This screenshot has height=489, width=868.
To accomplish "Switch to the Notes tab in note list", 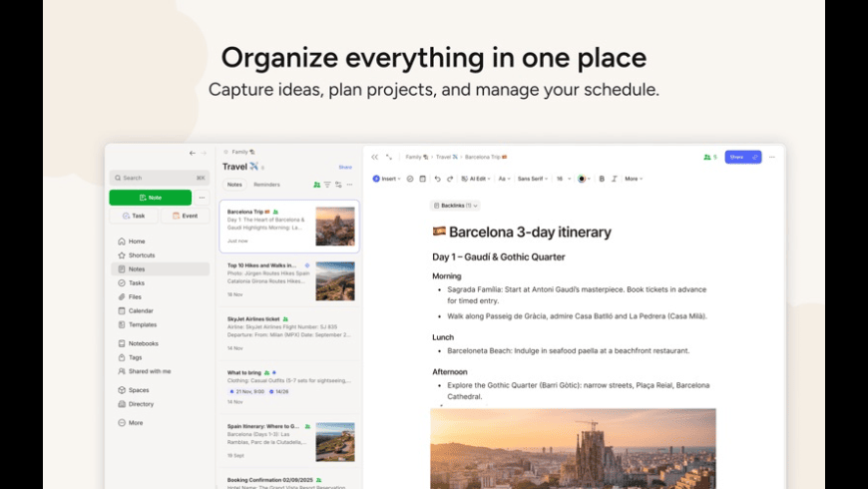I will click(234, 185).
